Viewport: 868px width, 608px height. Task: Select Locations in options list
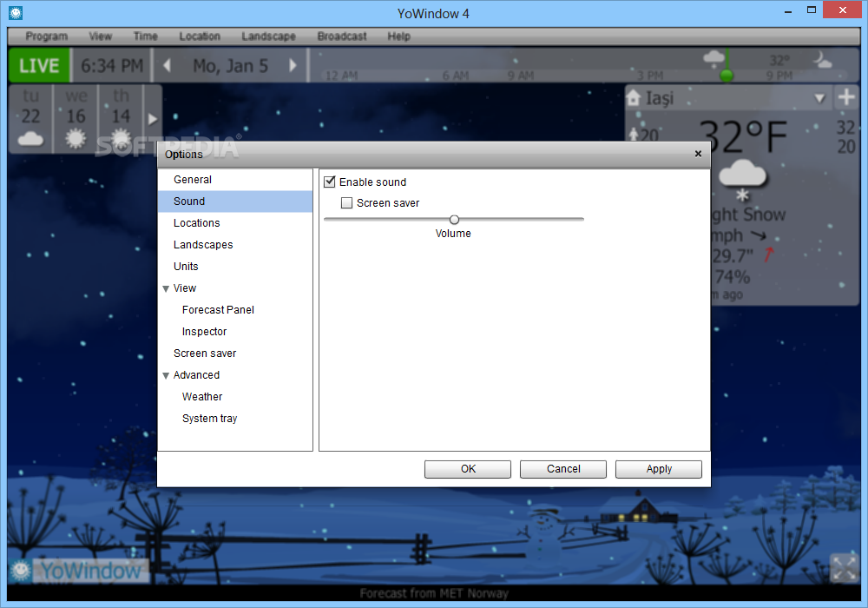tap(235, 222)
